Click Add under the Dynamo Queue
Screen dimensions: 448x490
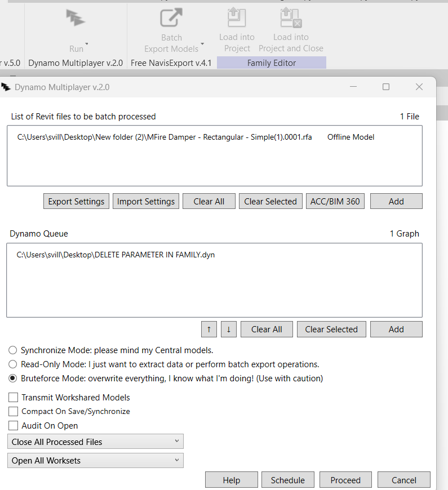coord(396,329)
